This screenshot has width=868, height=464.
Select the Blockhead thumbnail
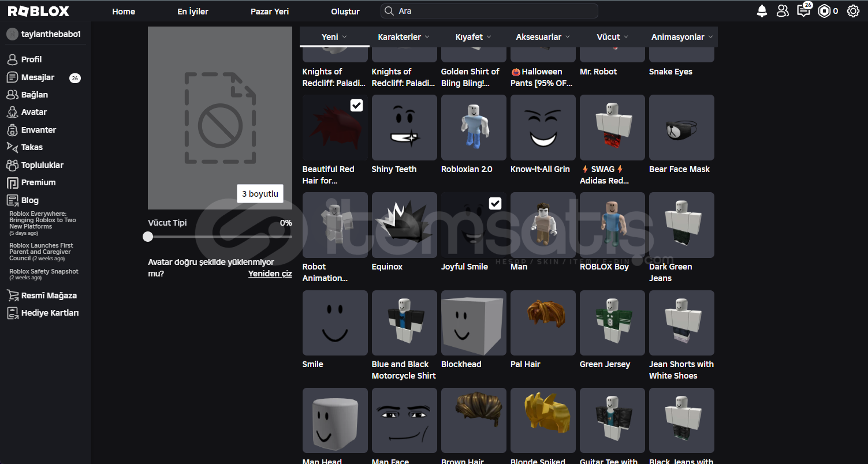pyautogui.click(x=474, y=323)
